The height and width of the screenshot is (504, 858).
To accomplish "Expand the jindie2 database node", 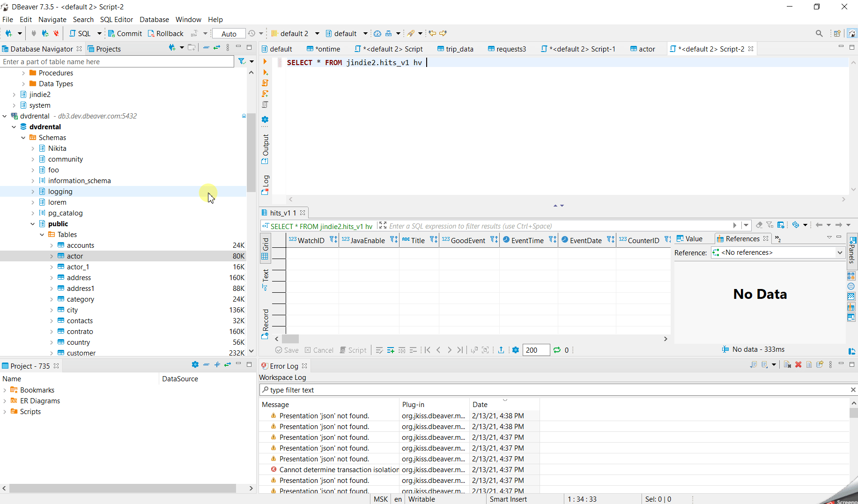I will (14, 94).
